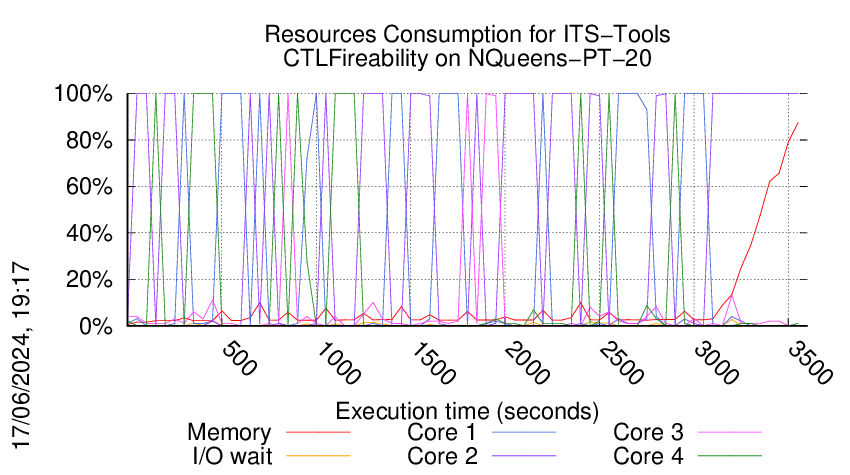Click the 40% y-axis label
850x475 pixels.
coord(89,234)
